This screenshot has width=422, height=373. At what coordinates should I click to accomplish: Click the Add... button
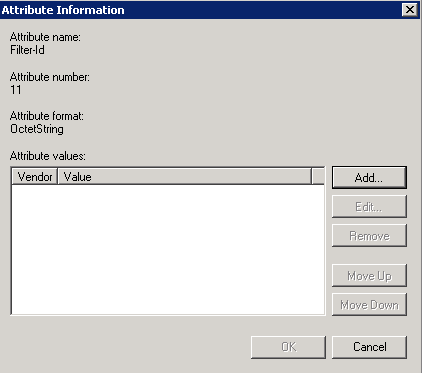click(369, 178)
